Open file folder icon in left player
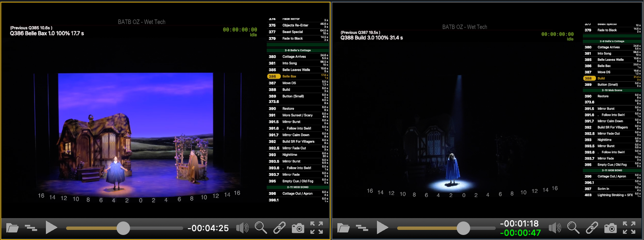Screen dimensions: 644x240 click(13, 228)
